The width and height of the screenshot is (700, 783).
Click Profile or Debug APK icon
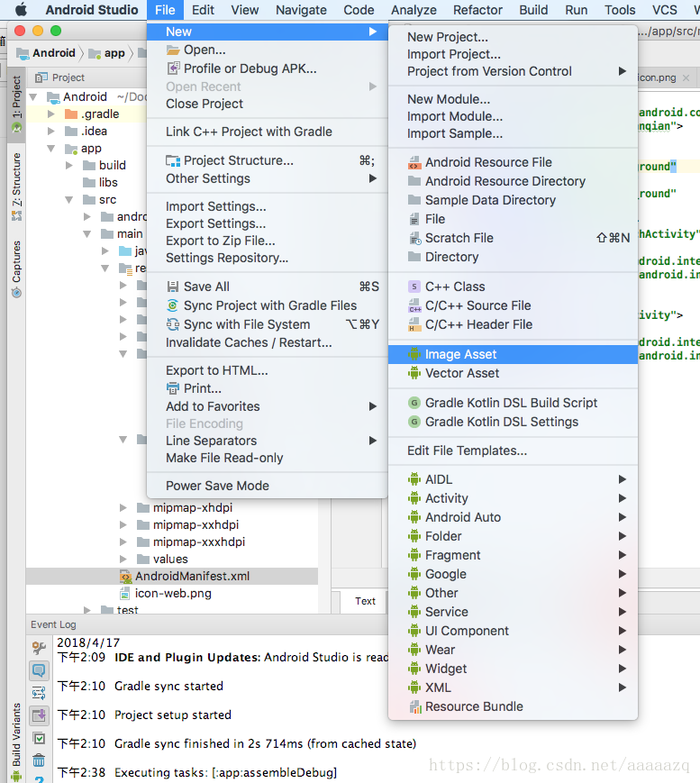[173, 68]
